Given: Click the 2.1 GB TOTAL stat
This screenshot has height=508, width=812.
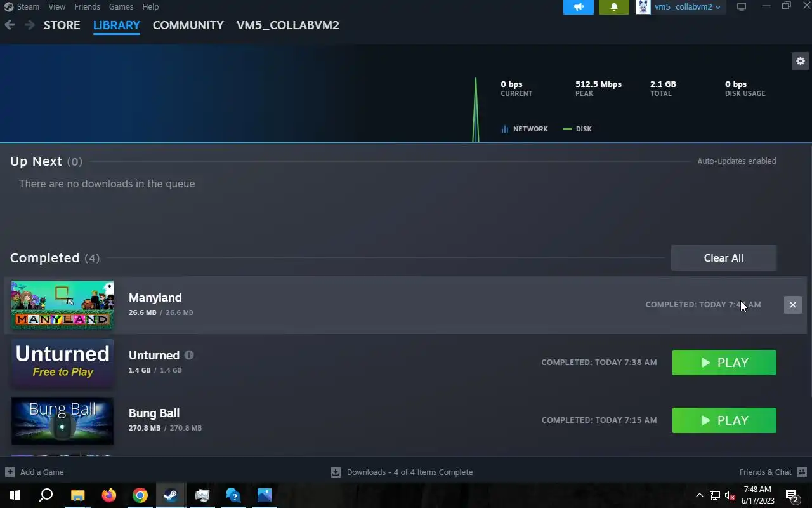Looking at the screenshot, I should point(663,88).
